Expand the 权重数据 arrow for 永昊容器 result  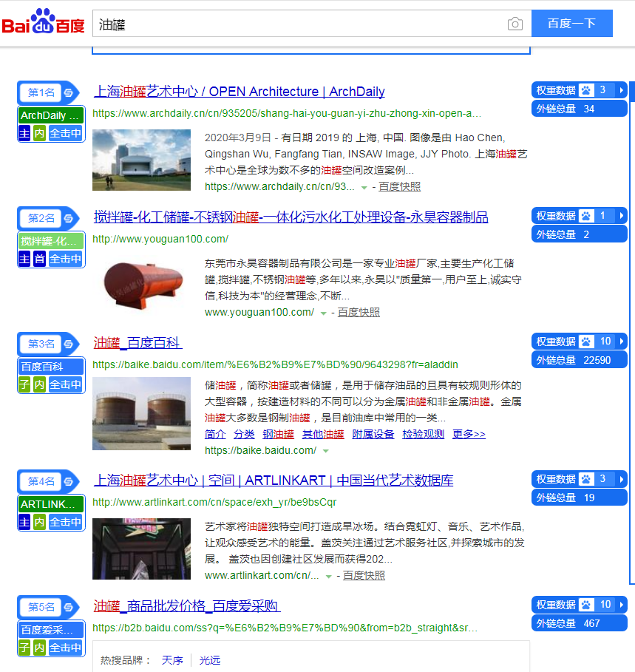tap(621, 216)
